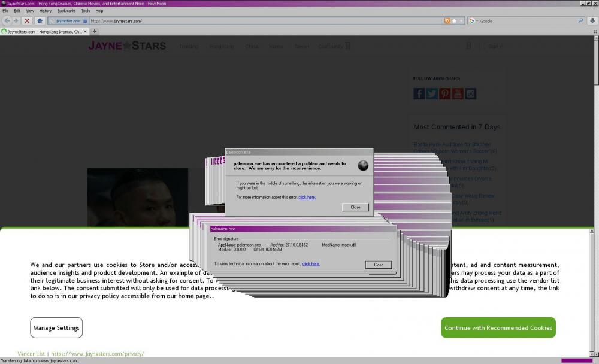Close the upper palemoon.exe crash dialog
This screenshot has height=364, width=599.
coord(355,207)
